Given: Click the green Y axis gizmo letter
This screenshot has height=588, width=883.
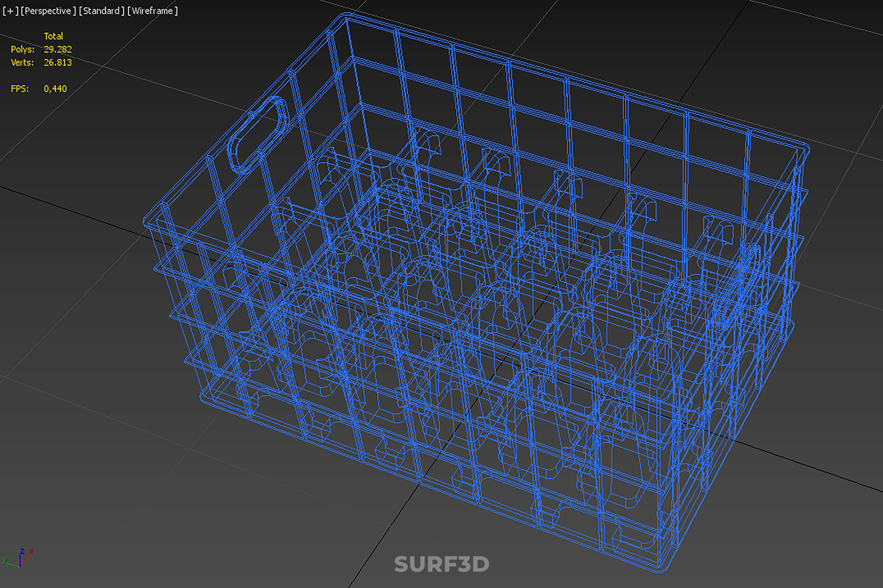Looking at the screenshot, I should (4, 560).
